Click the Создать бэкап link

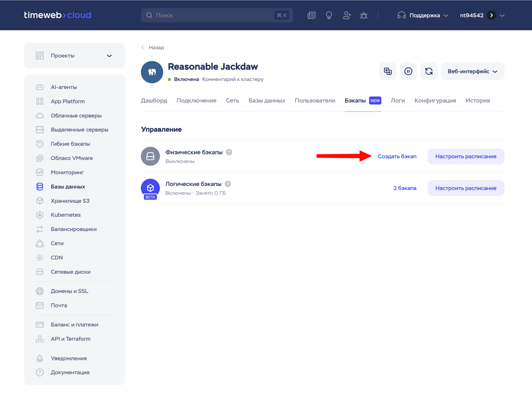(397, 156)
